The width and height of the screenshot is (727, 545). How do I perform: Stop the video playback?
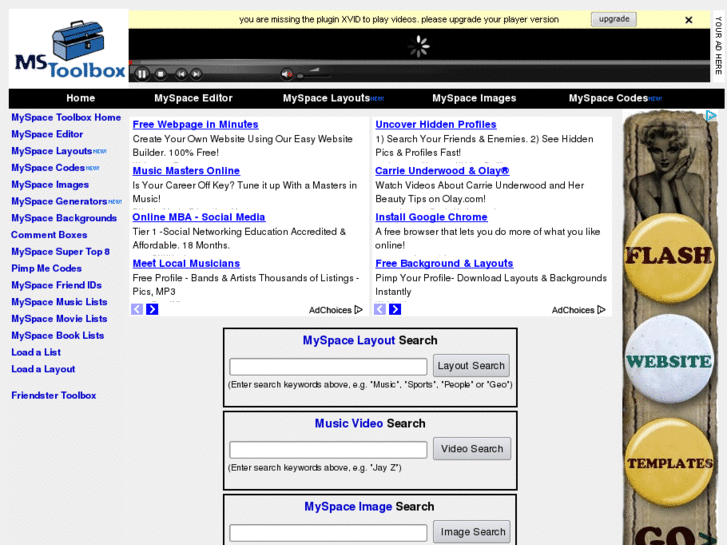[160, 74]
